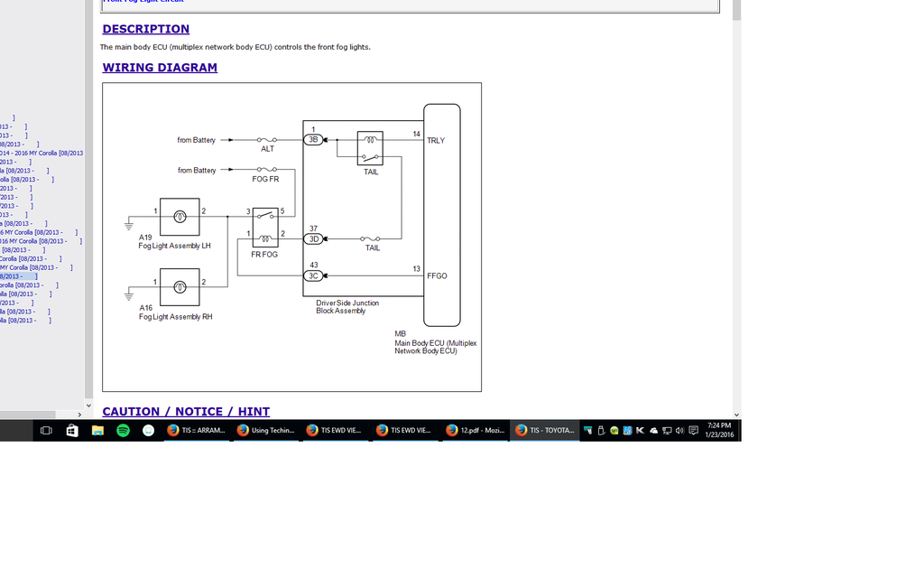Click the CAUTION / NOTICE / HINT heading
Image resolution: width=924 pixels, height=578 pixels.
coord(186,411)
